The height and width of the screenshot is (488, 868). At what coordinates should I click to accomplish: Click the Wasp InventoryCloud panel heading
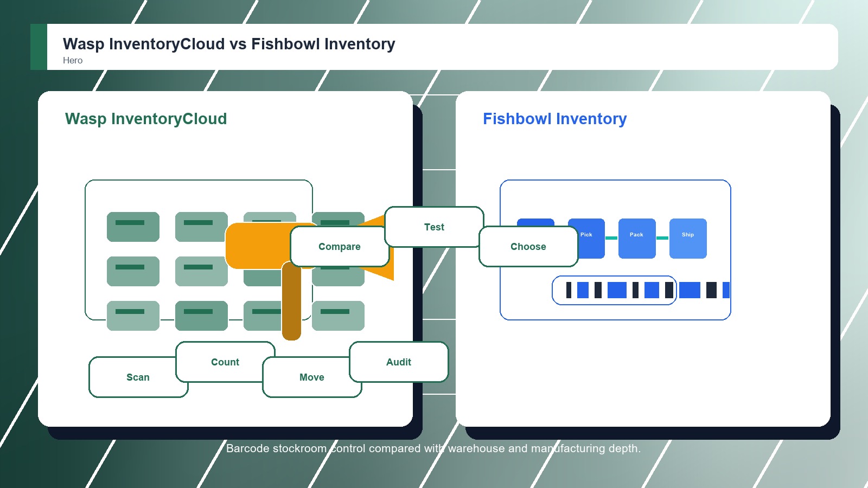pyautogui.click(x=146, y=119)
